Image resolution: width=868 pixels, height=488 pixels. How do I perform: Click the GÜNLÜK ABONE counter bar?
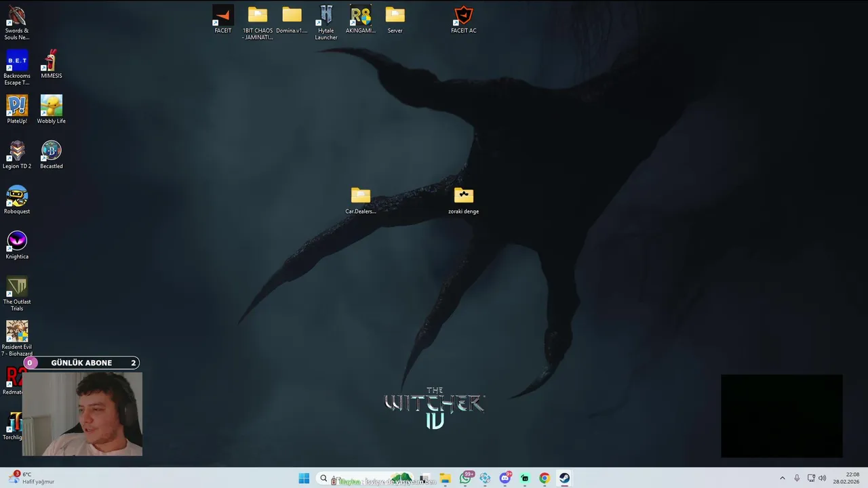81,363
